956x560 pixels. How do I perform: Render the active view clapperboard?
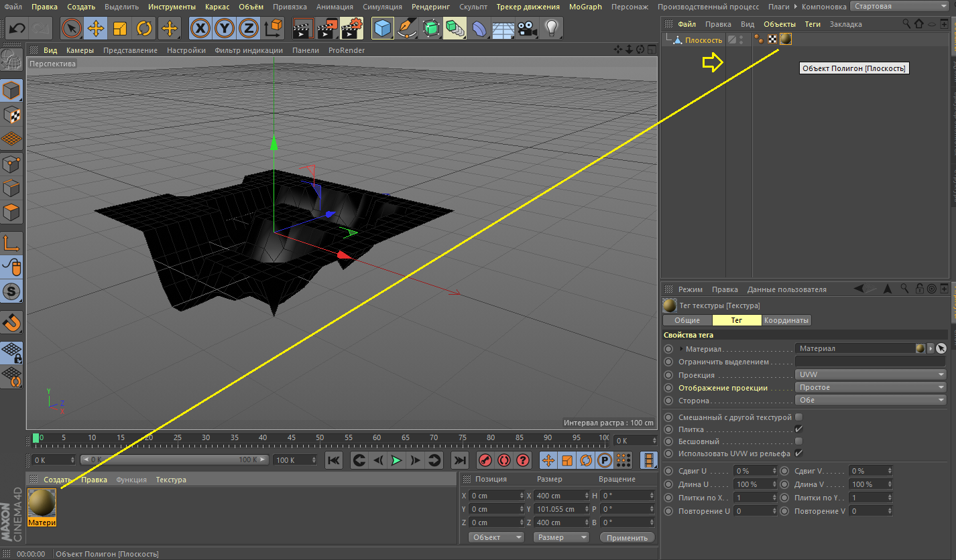tap(304, 28)
